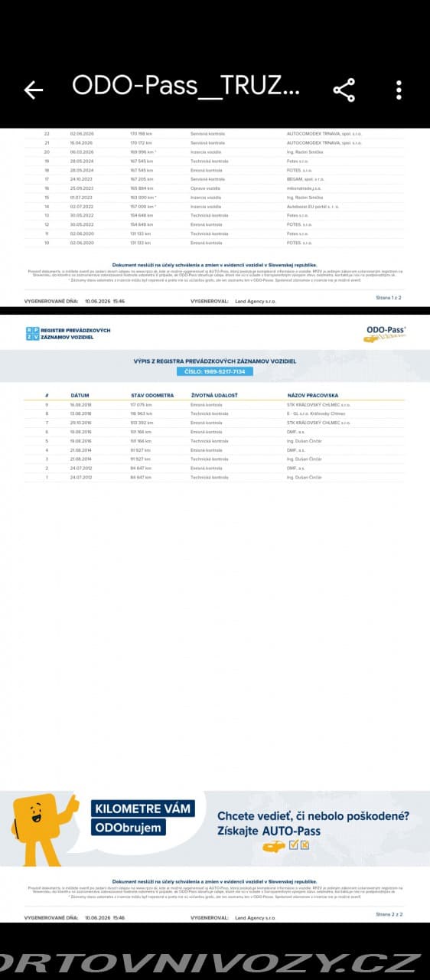Tap the ODO-Pass logo on page two
Viewport: 430px width, 980px height.
click(x=386, y=333)
